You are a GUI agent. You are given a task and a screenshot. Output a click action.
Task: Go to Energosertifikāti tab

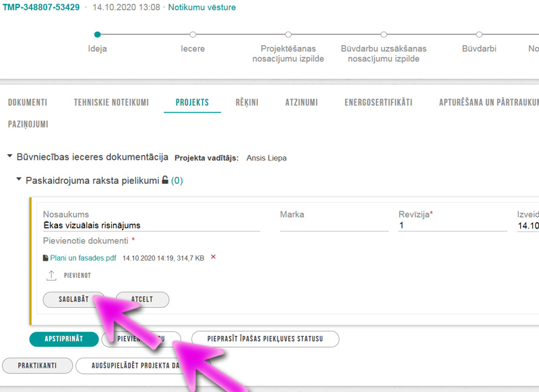378,103
